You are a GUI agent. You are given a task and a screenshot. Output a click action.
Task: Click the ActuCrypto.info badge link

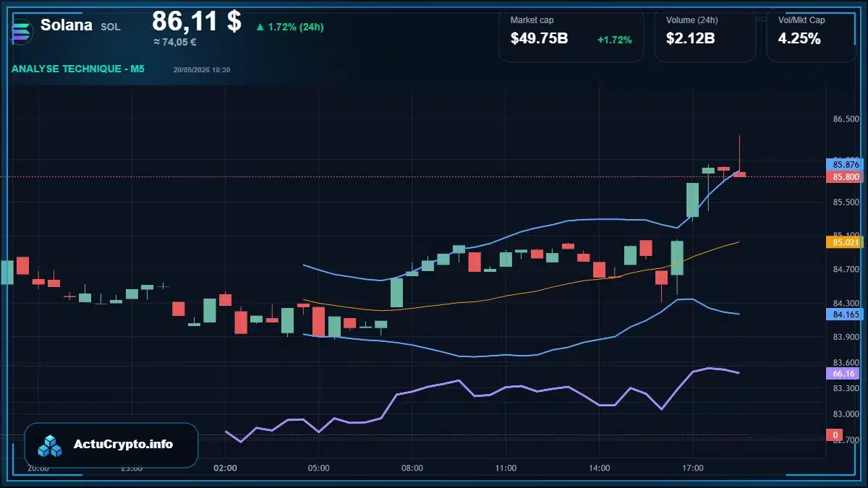click(111, 445)
